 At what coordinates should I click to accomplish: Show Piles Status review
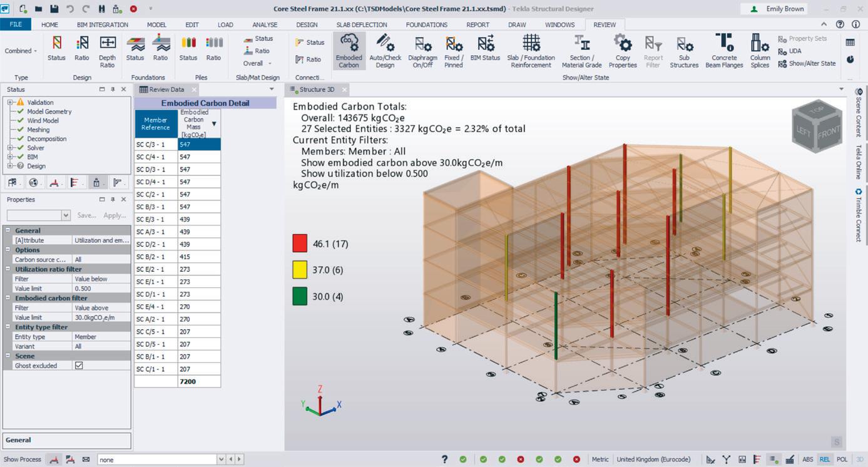(188, 48)
